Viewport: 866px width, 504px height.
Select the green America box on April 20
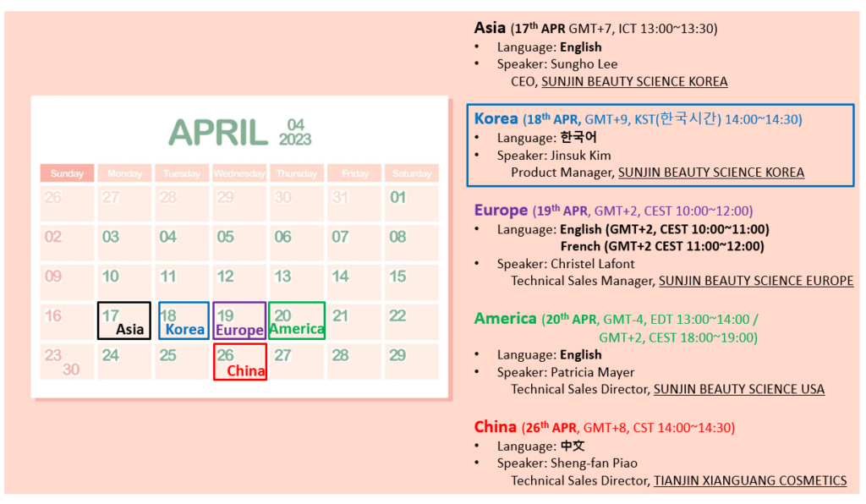coord(297,320)
